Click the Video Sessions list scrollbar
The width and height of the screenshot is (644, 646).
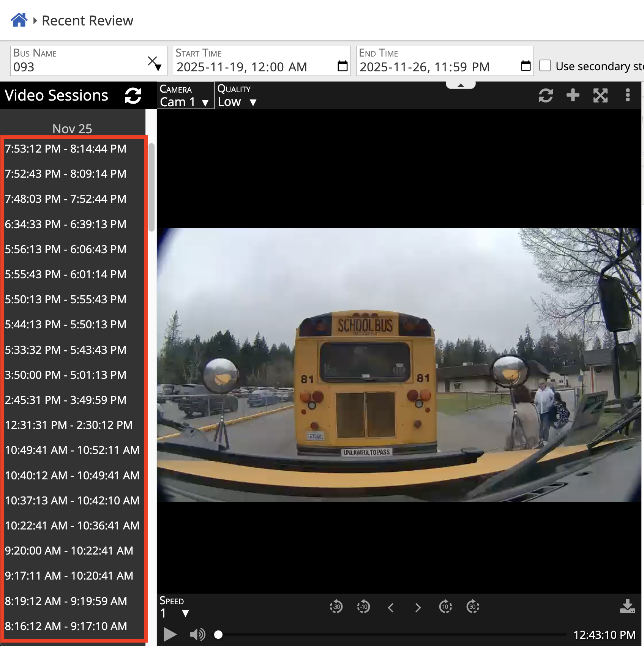point(152,187)
